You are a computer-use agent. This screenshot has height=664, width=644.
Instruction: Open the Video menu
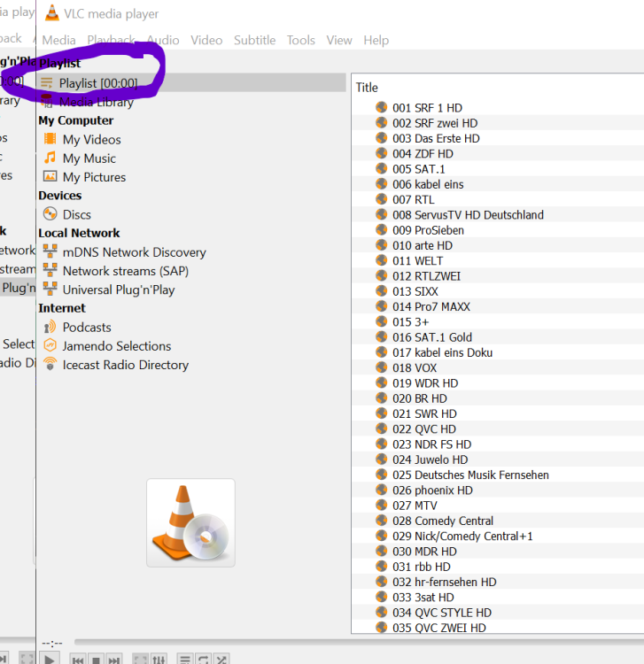(206, 40)
